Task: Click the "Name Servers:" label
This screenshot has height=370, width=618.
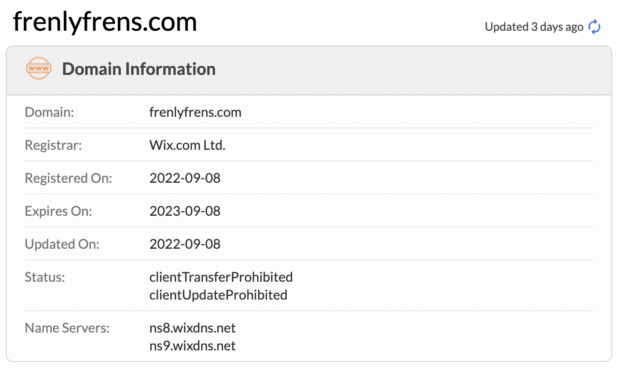Action: [67, 328]
